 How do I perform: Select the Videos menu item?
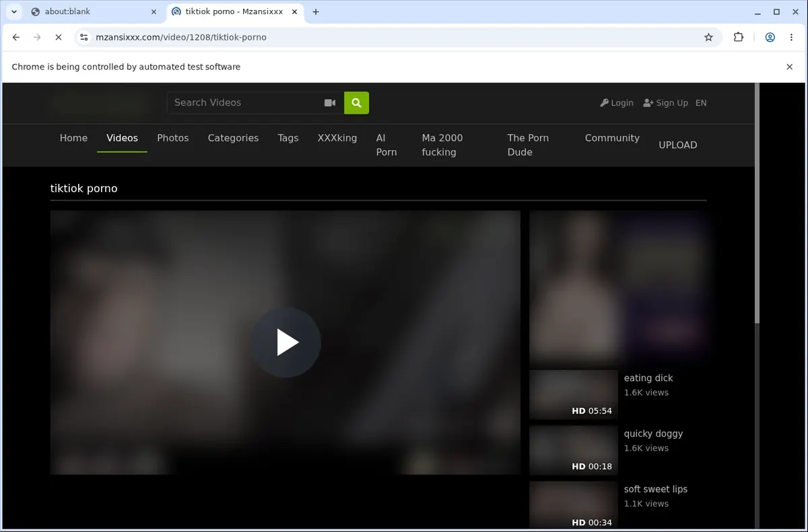point(122,138)
